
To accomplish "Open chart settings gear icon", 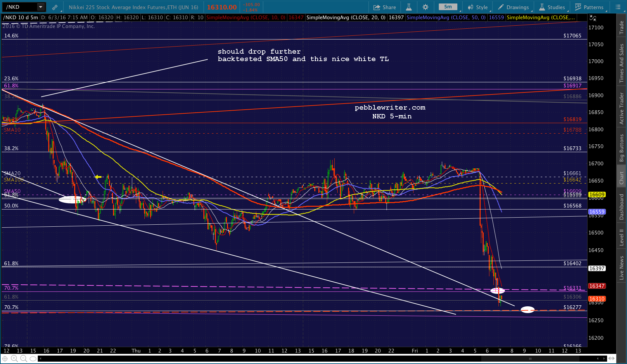I will 425,7.
